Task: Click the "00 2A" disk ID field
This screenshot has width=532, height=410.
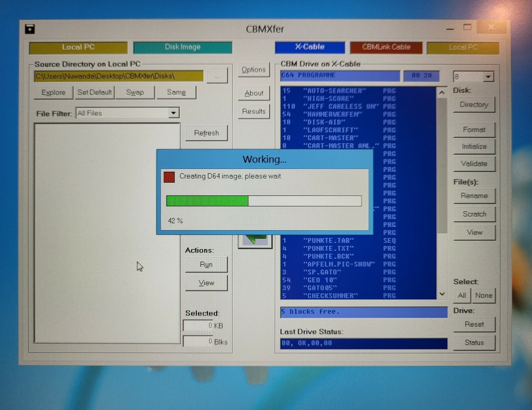Action: click(421, 76)
